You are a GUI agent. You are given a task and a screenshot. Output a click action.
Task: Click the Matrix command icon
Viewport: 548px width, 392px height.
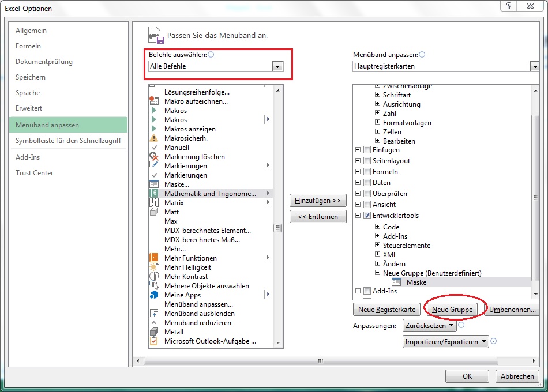[x=154, y=202]
